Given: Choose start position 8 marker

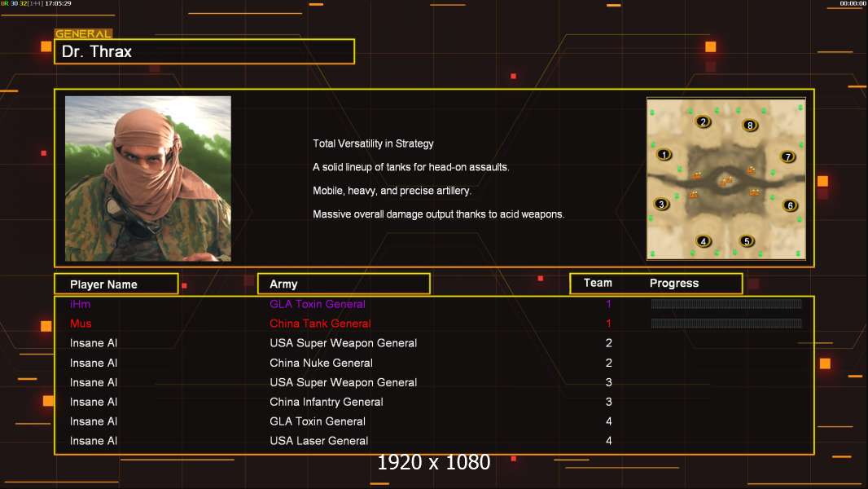Looking at the screenshot, I should point(750,125).
